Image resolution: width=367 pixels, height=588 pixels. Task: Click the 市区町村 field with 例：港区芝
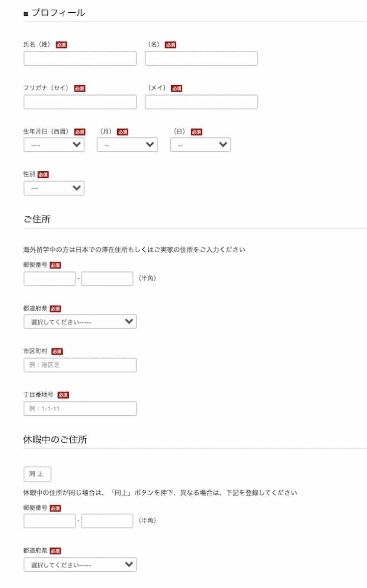point(80,365)
